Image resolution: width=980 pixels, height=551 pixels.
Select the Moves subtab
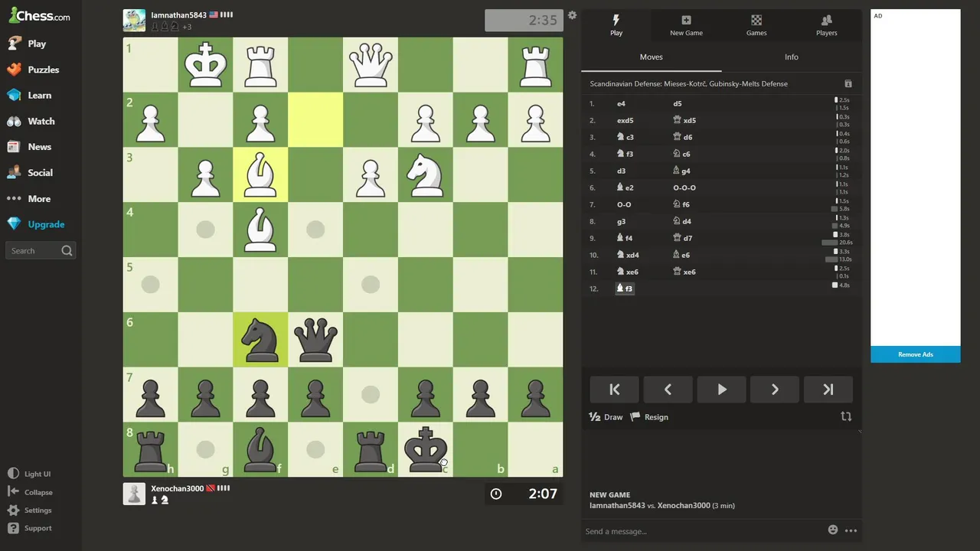[652, 57]
